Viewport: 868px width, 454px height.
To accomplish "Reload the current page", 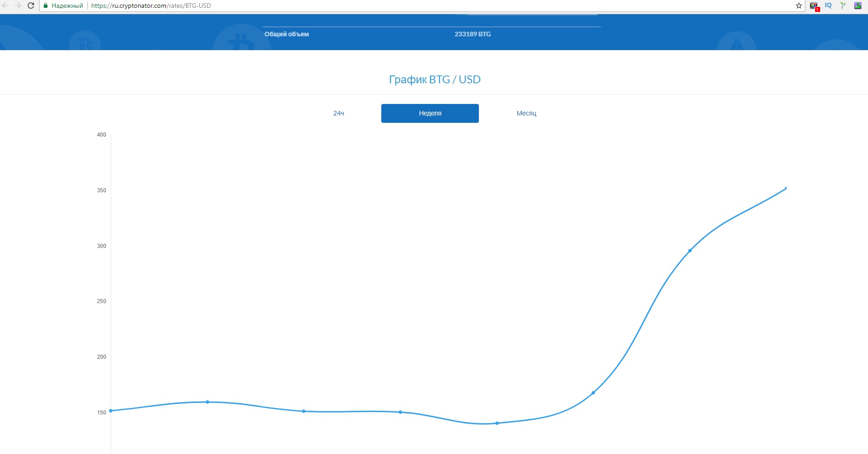I will (31, 6).
